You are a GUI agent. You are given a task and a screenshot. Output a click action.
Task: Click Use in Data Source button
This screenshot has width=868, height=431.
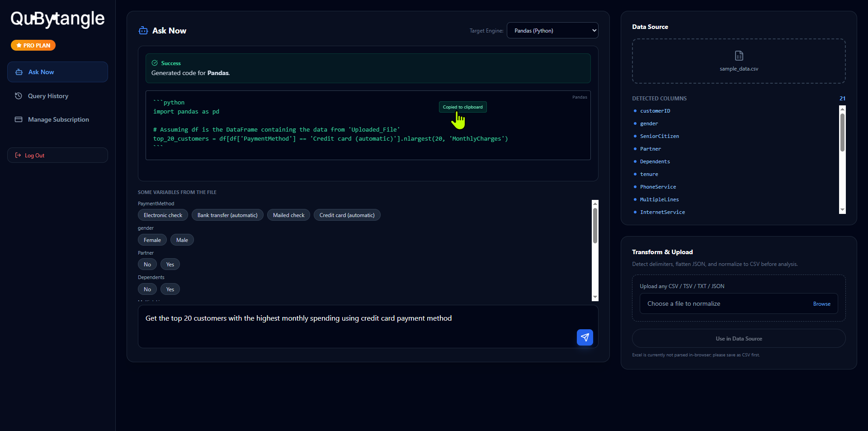(739, 338)
